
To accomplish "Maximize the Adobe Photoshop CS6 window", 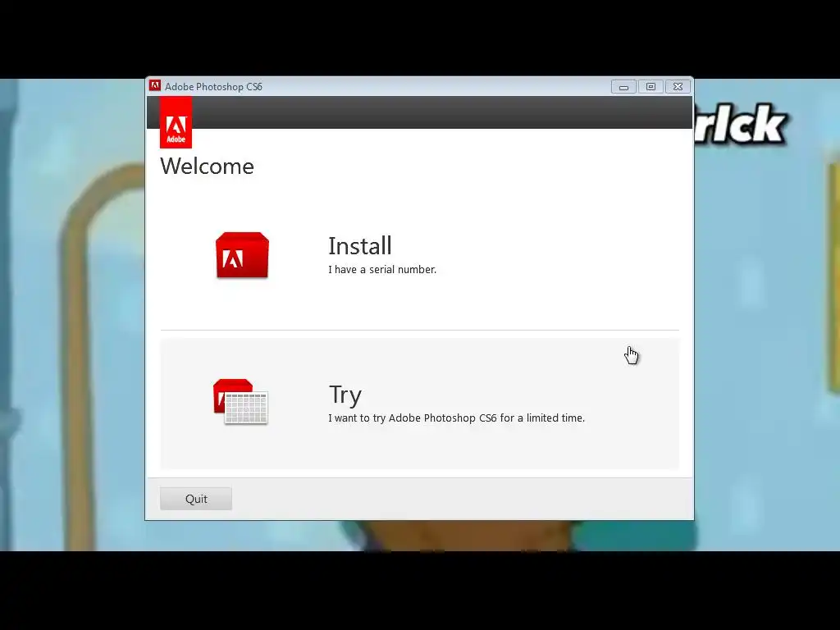I will [651, 87].
